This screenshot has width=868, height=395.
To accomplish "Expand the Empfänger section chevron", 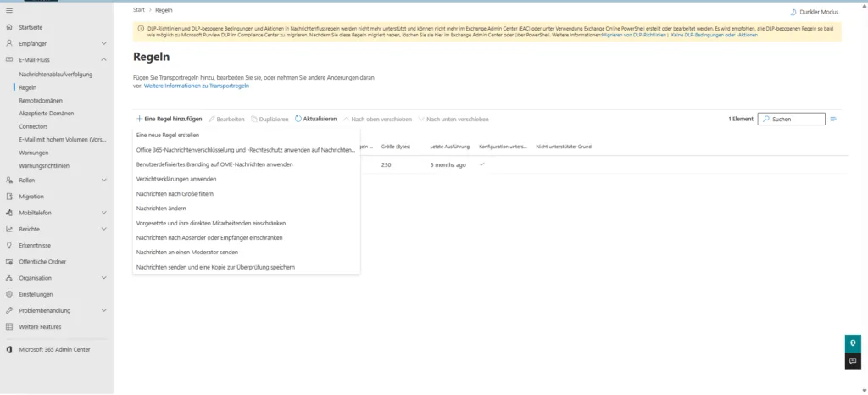I will click(103, 42).
